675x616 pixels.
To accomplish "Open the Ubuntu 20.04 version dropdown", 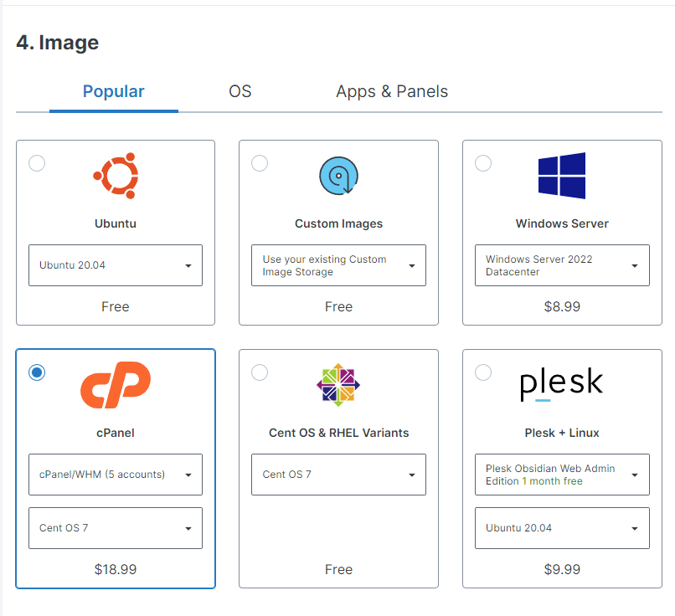I will click(116, 265).
